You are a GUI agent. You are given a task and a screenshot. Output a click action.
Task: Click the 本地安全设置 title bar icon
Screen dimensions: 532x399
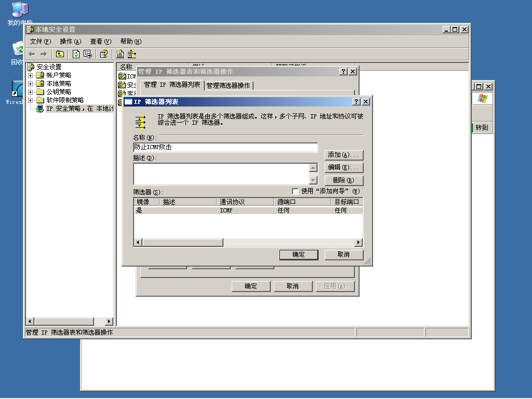coord(30,30)
